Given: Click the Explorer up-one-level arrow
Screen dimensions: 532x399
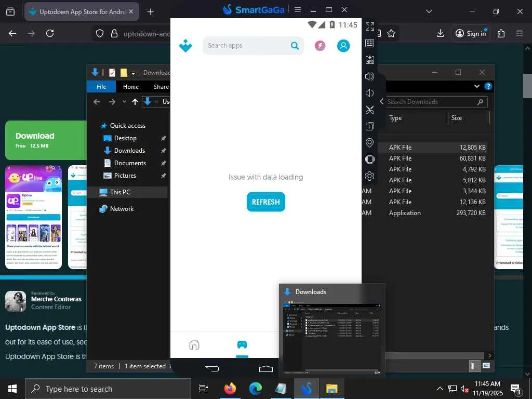Looking at the screenshot, I should point(135,101).
